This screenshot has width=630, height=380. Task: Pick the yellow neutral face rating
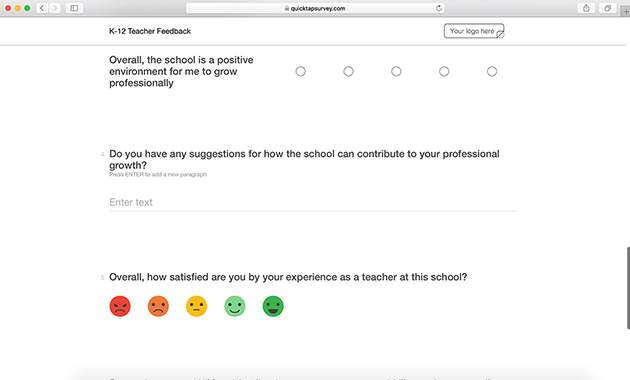point(196,306)
